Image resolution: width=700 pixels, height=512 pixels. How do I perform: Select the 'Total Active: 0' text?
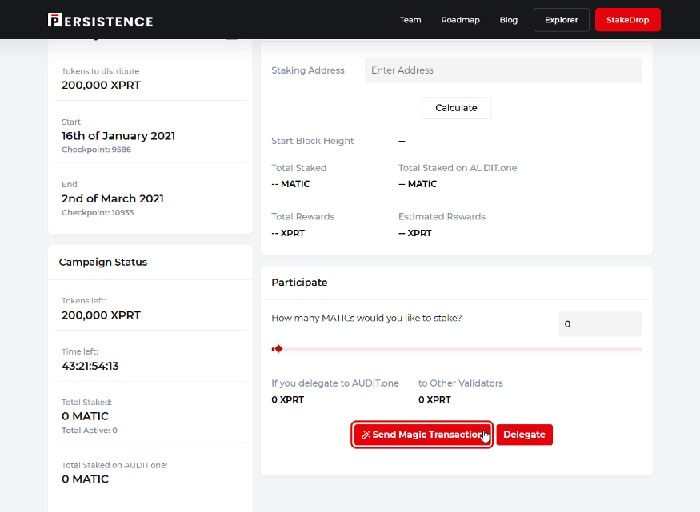pyautogui.click(x=89, y=430)
